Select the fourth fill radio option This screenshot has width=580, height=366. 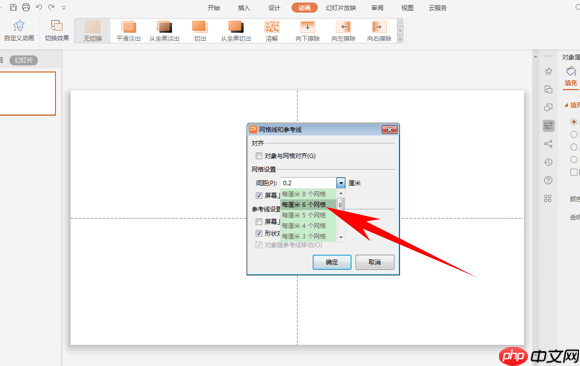point(574,160)
